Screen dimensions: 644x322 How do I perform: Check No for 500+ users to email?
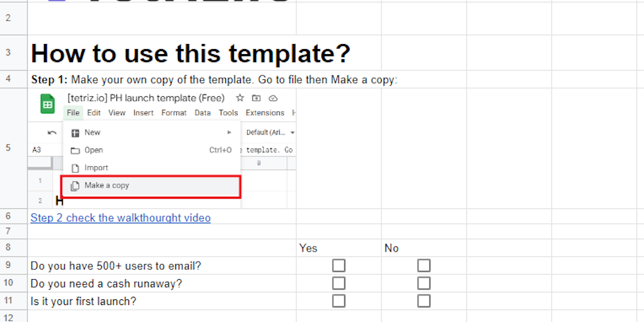point(424,266)
